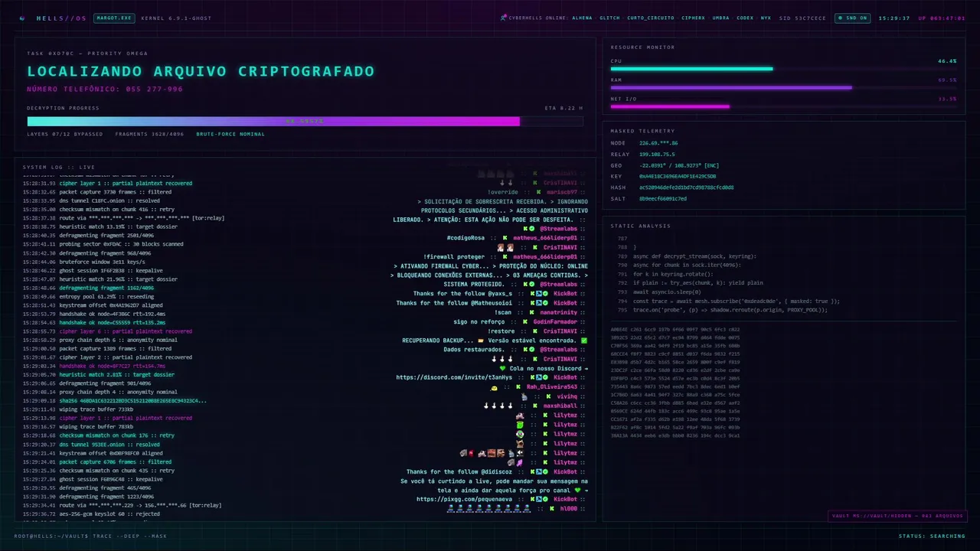Click Kick badge next to mariscb97
Screen dimensions: 980x551
538,192
